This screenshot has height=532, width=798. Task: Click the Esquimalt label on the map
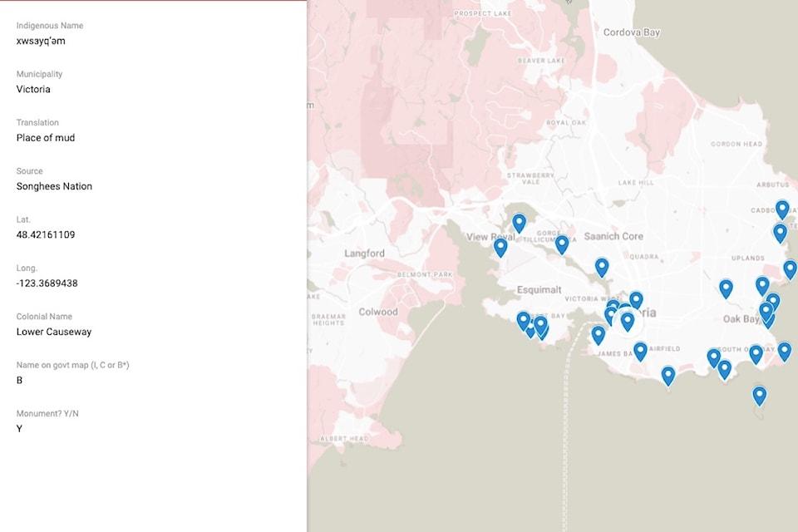click(517, 290)
